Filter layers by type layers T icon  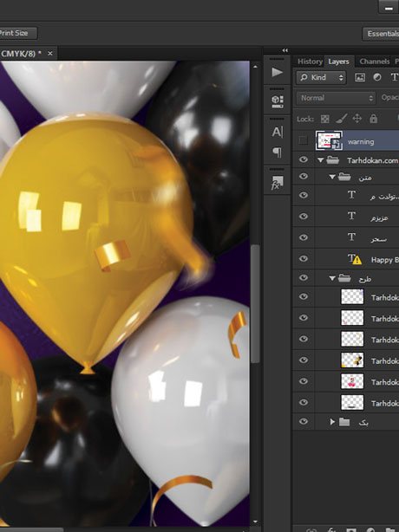tap(394, 77)
